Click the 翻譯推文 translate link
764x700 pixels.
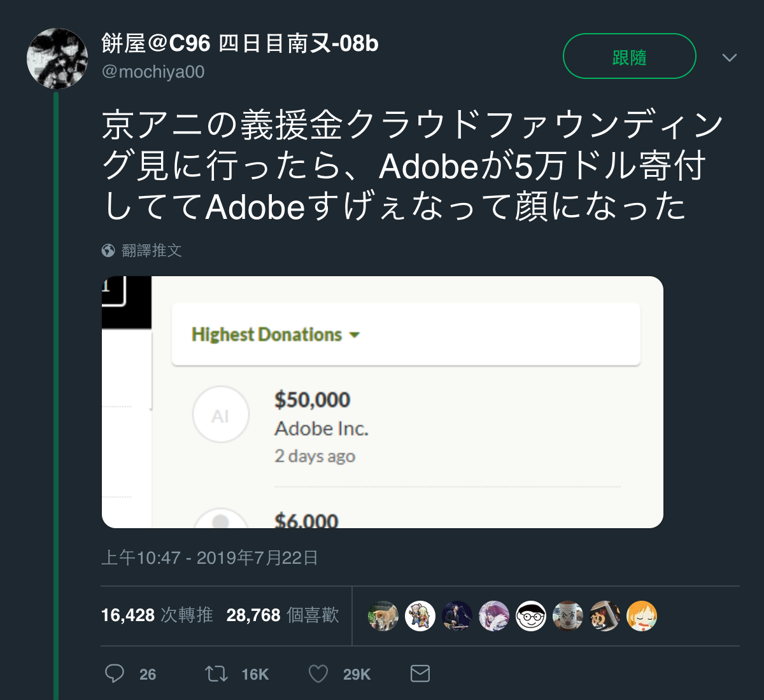point(152,250)
